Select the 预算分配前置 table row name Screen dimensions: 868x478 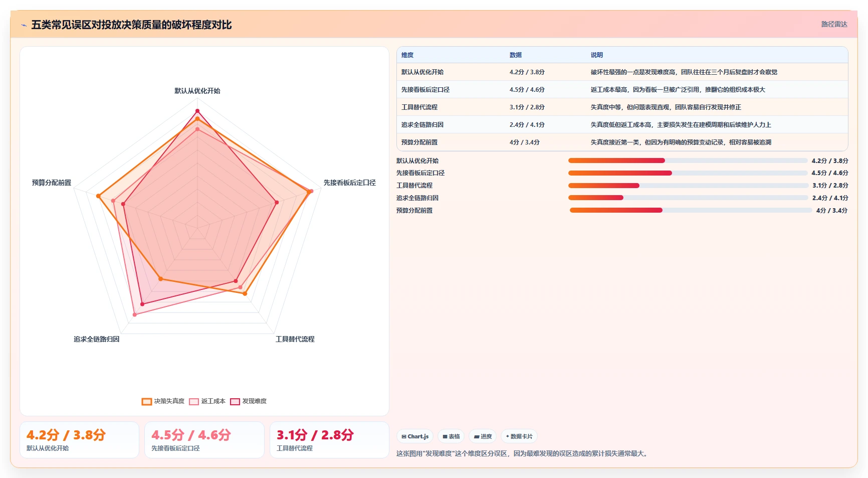pyautogui.click(x=419, y=142)
